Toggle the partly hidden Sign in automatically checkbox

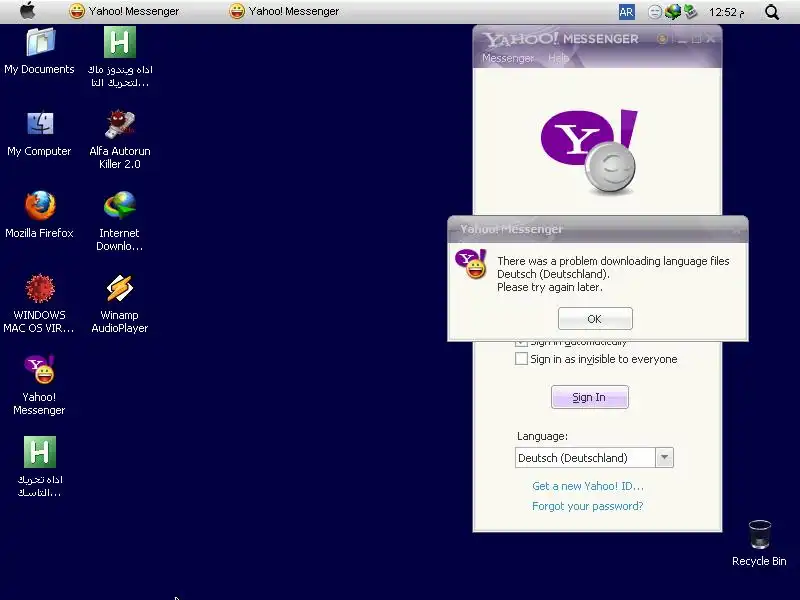point(521,343)
